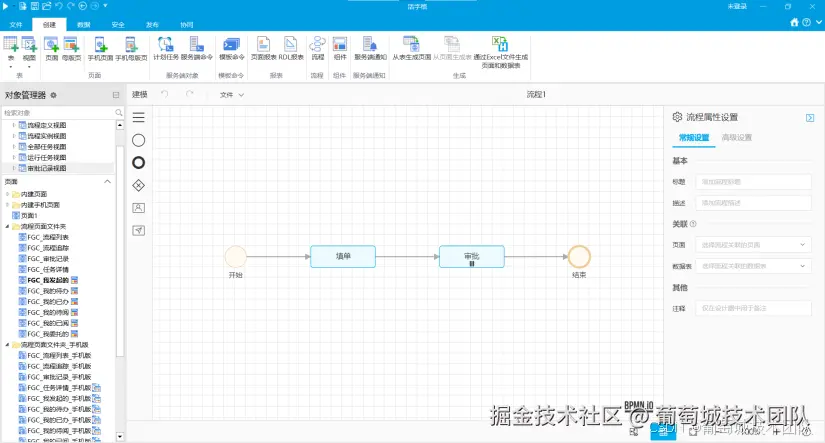The image size is (825, 443).
Task: Click the 标题 title input field
Action: coord(753,182)
